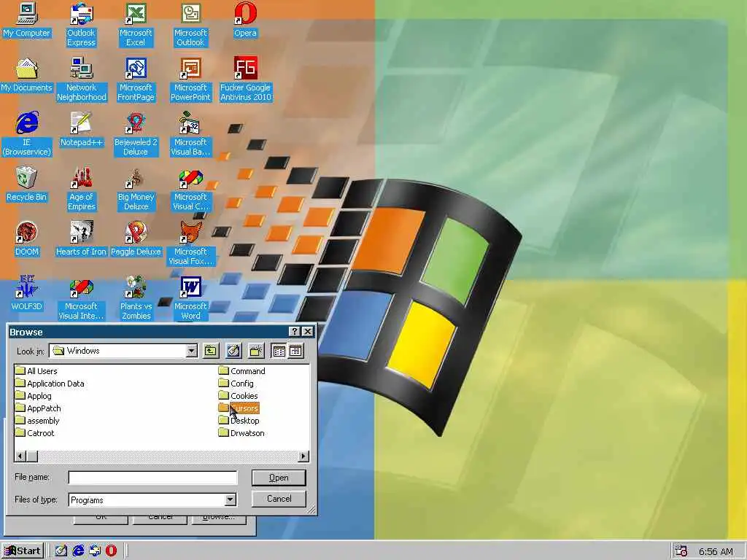Select the Cookies folder
This screenshot has height=560, width=747.
pos(239,396)
